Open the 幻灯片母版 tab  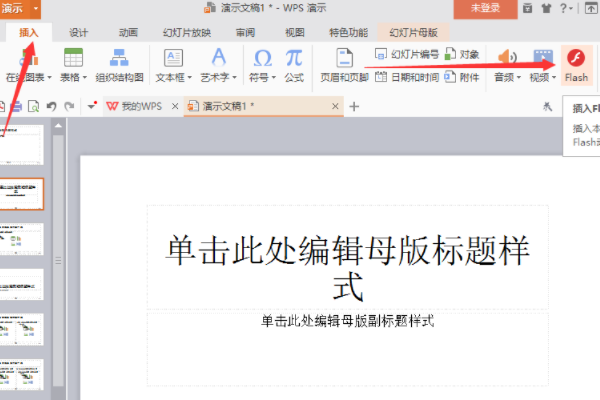(x=413, y=33)
